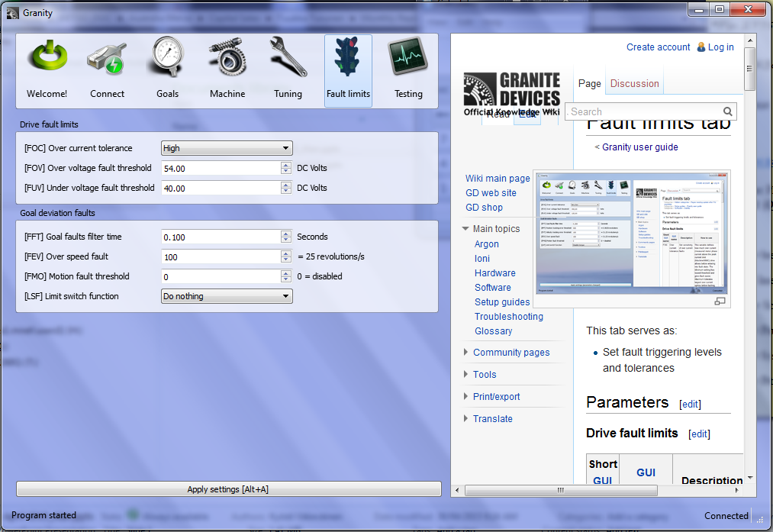This screenshot has width=773, height=532.
Task: Switch to the wiki Discussion tab
Action: tap(634, 83)
